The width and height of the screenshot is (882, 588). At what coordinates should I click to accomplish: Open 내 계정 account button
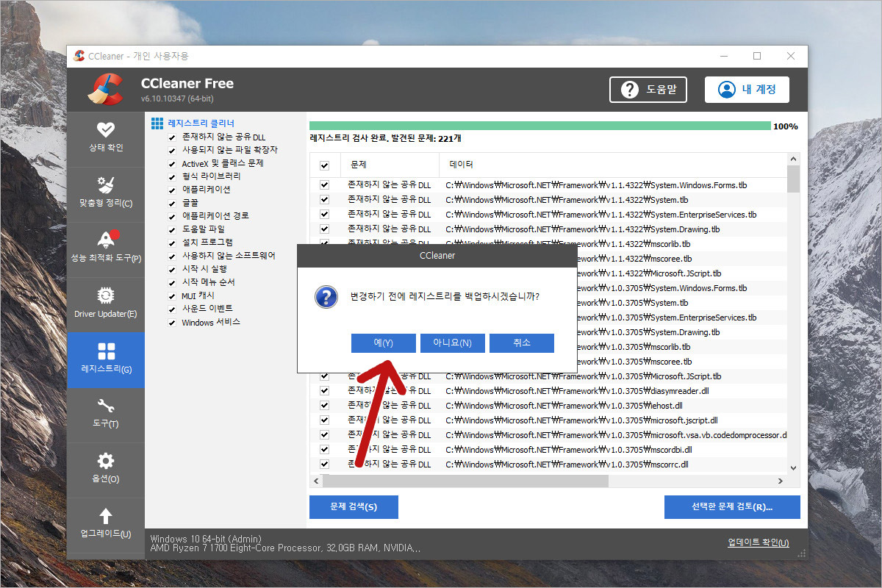(x=747, y=90)
